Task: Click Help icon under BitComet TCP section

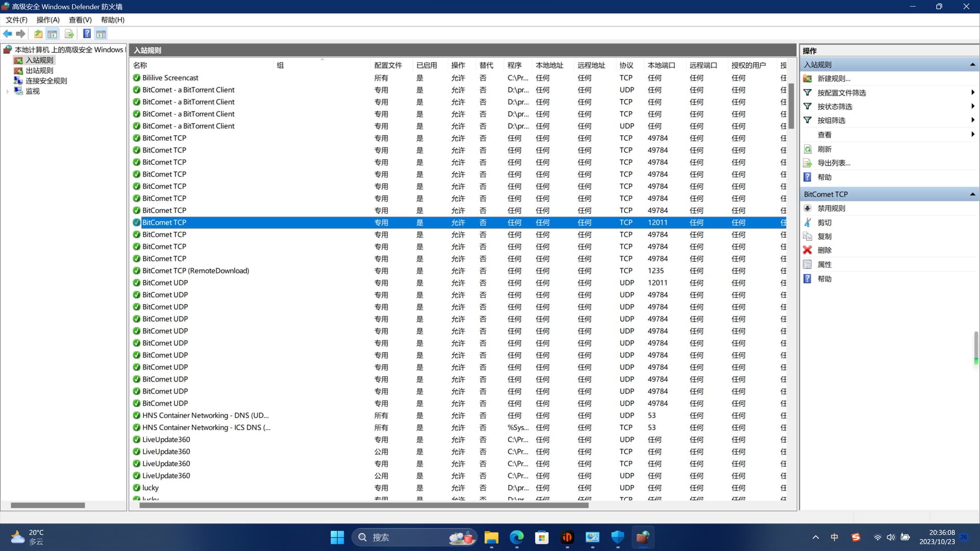Action: [x=807, y=279]
